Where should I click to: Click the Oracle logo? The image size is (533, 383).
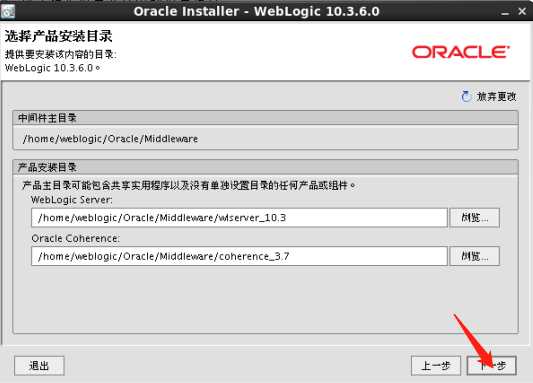(461, 52)
